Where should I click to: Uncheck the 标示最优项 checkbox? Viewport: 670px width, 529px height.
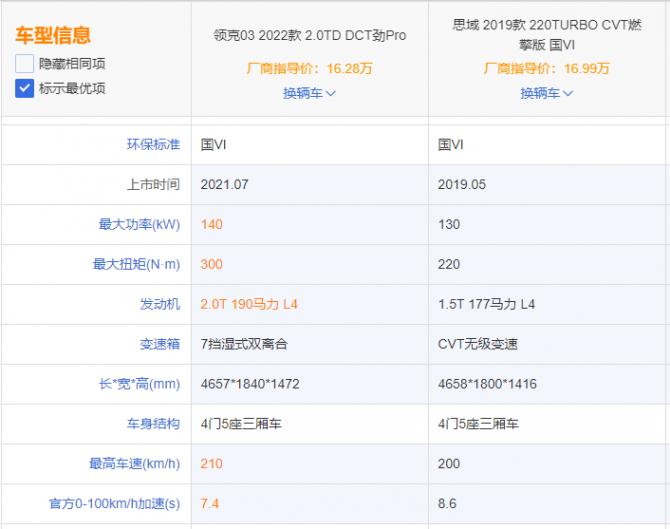pyautogui.click(x=24, y=88)
